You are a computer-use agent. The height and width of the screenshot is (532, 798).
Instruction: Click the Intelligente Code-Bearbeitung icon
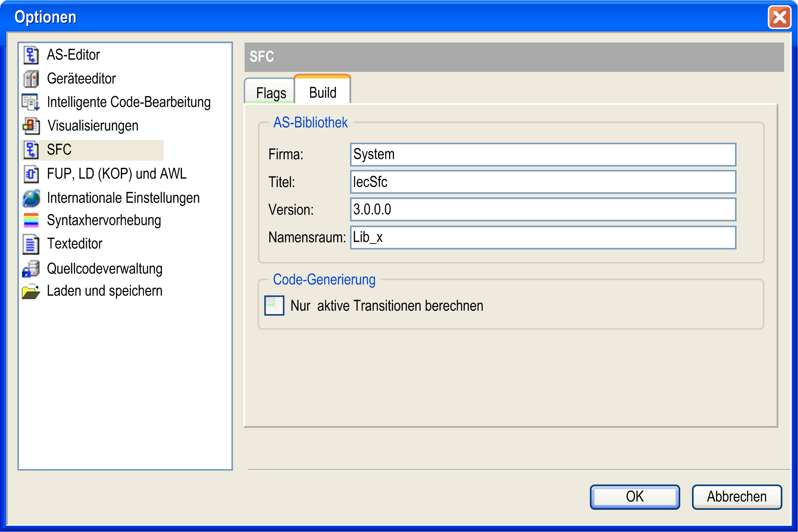pyautogui.click(x=31, y=102)
